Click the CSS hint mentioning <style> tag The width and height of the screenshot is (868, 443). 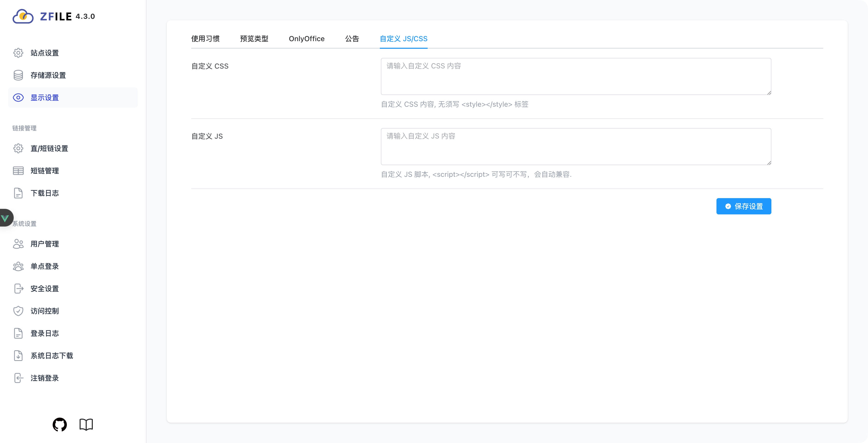(x=455, y=104)
